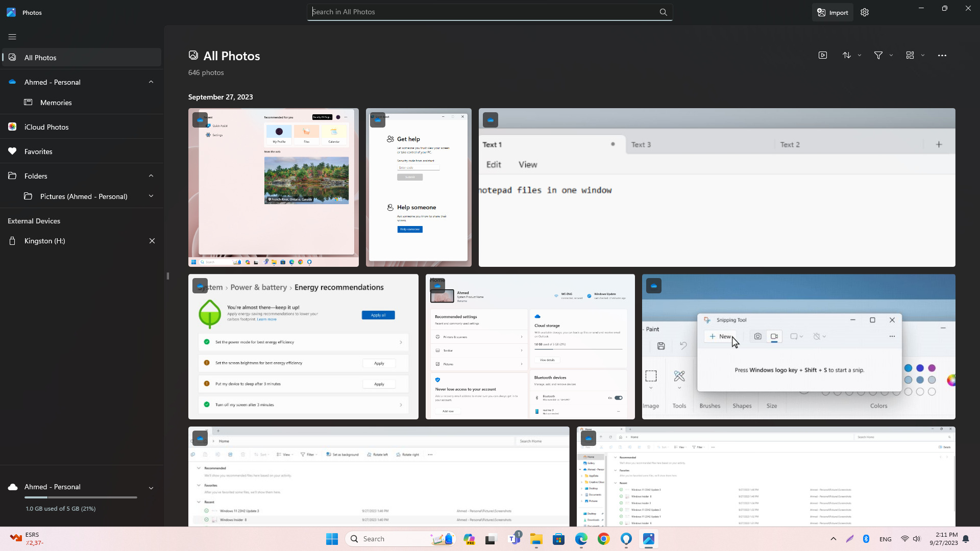Viewport: 980px width, 551px height.
Task: Click OneDrive badge on Snipping Tool thumbnail
Action: 654,286
